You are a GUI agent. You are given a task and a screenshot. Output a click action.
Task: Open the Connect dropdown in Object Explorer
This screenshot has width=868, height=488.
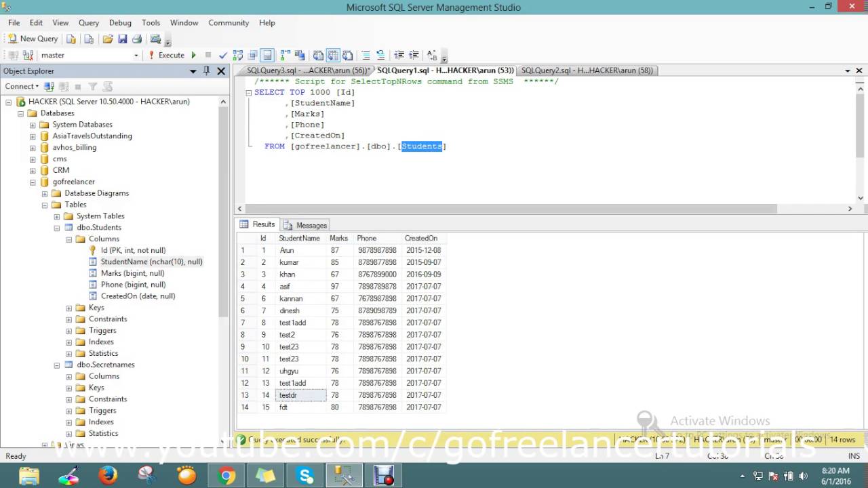(22, 86)
